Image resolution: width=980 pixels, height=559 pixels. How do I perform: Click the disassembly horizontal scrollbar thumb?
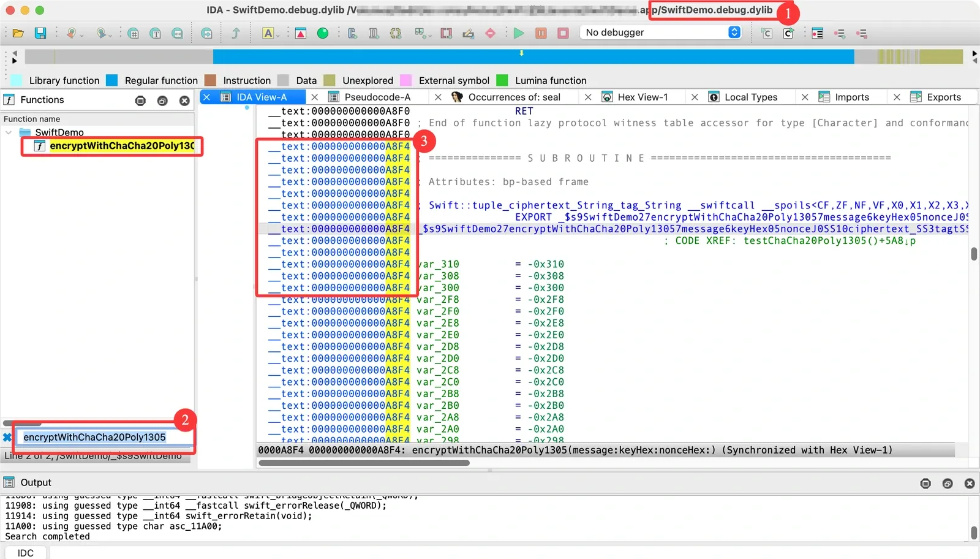point(364,463)
